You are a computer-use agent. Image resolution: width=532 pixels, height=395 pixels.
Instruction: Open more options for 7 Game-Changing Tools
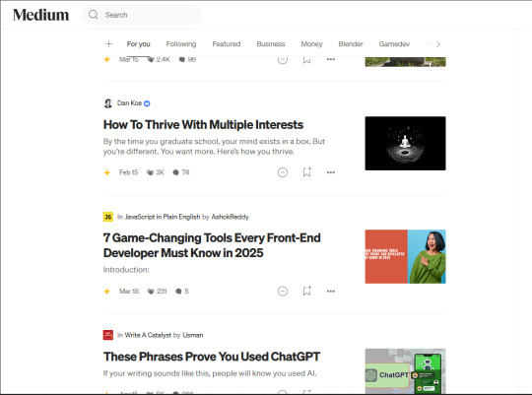331,292
